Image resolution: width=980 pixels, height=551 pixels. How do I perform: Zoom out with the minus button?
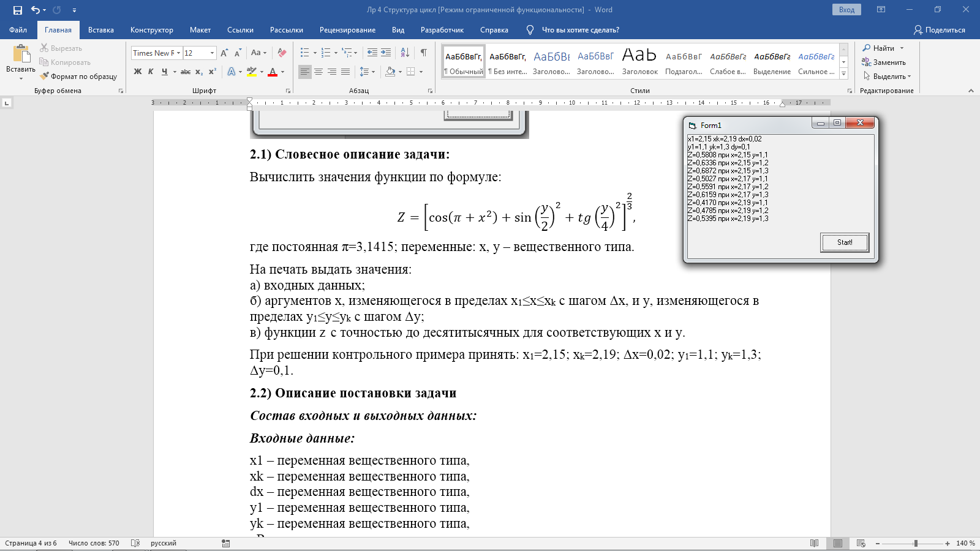click(x=878, y=543)
